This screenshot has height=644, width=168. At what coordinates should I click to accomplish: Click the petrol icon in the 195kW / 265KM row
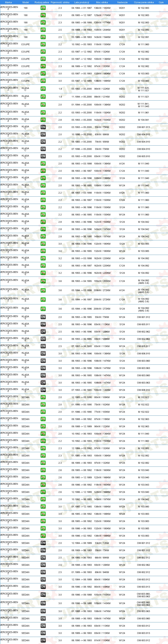43,281
